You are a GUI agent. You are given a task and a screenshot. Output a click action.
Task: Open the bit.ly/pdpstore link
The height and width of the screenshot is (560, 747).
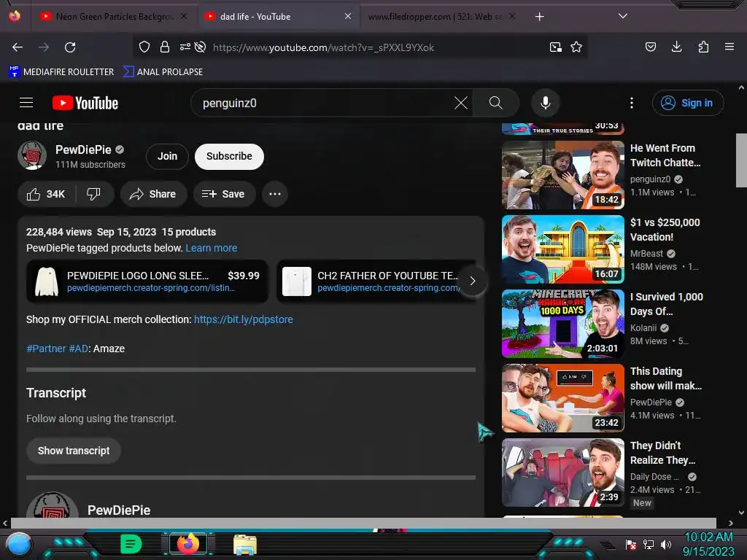[x=244, y=319]
